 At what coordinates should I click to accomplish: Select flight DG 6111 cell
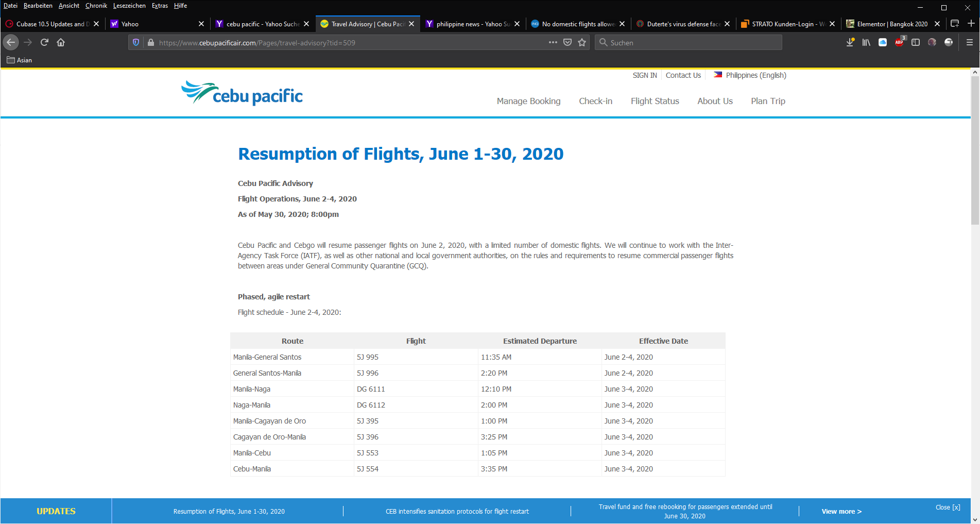pos(416,389)
